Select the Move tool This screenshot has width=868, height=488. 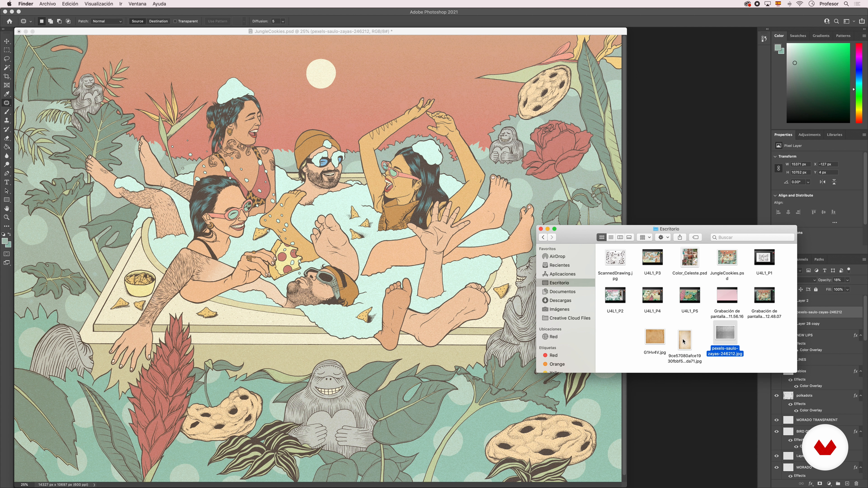click(7, 41)
